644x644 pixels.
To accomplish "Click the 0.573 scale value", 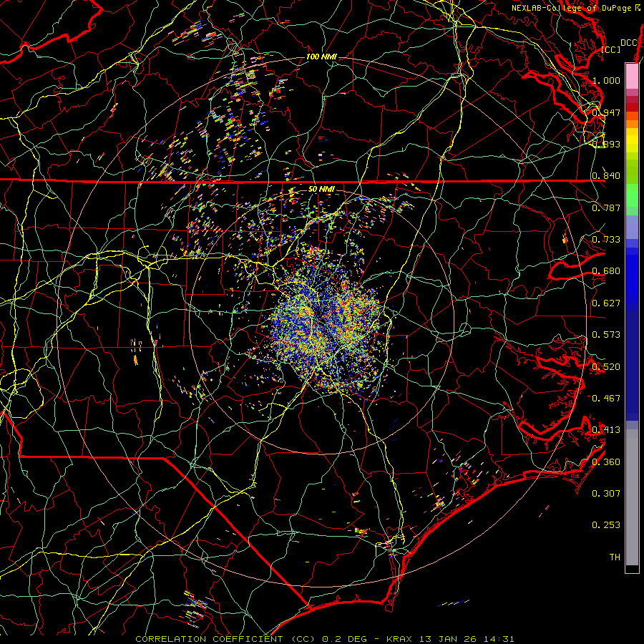I will coord(606,335).
